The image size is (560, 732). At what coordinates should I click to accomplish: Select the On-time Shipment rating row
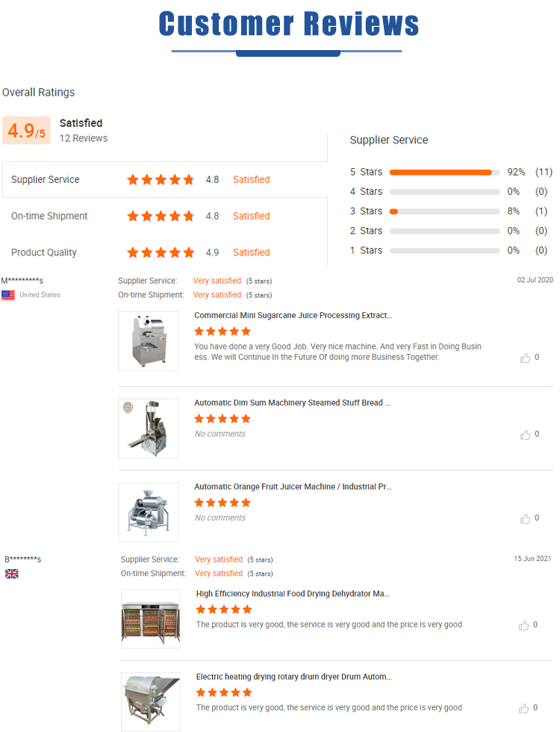(164, 216)
